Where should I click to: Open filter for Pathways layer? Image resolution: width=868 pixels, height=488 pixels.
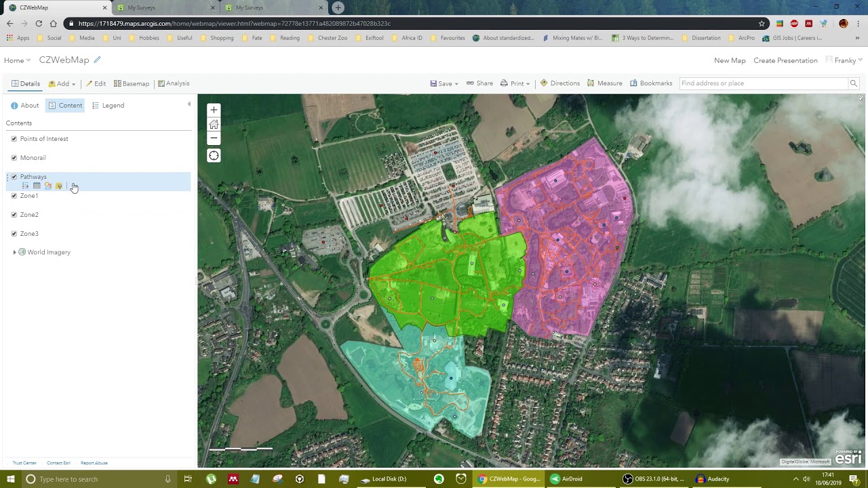(59, 186)
